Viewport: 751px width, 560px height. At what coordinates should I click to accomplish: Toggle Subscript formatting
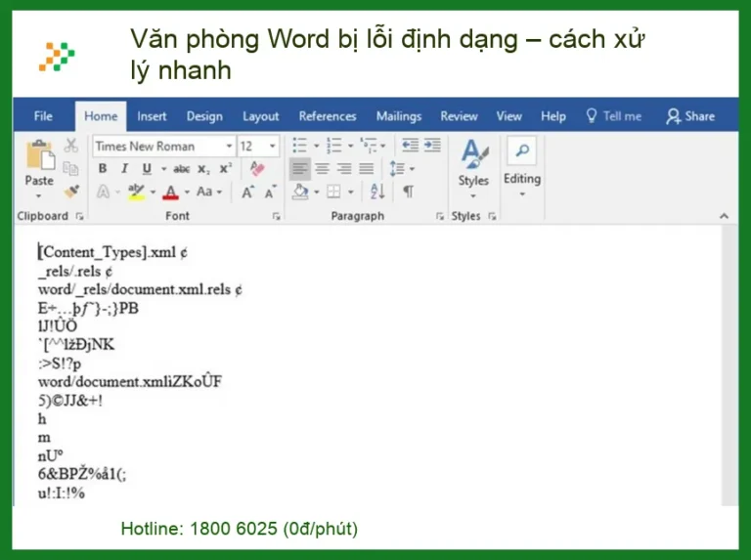point(203,169)
